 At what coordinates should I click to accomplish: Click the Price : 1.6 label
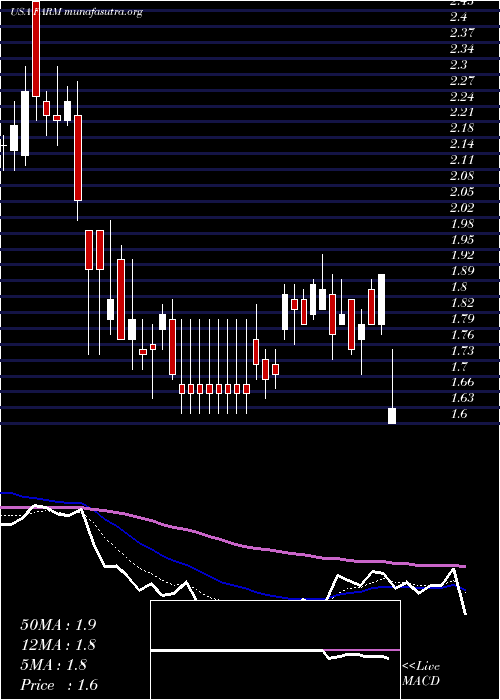[59, 685]
